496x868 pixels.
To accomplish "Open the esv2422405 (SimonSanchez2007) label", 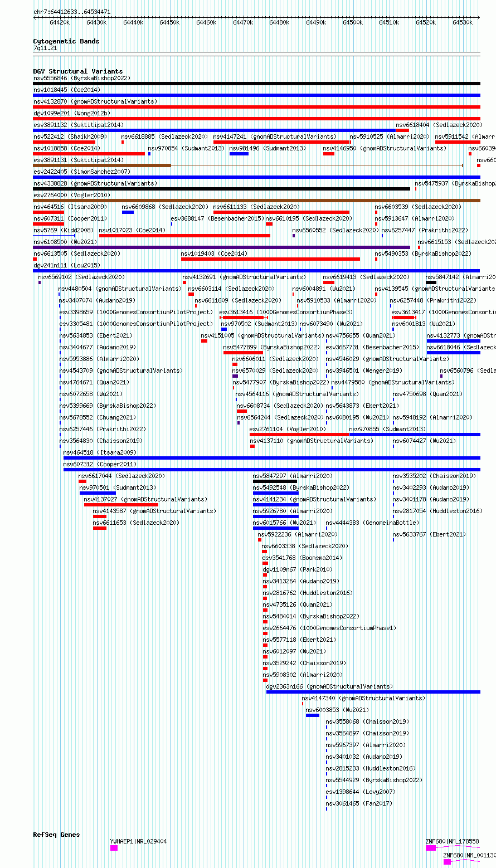I will click(82, 172).
